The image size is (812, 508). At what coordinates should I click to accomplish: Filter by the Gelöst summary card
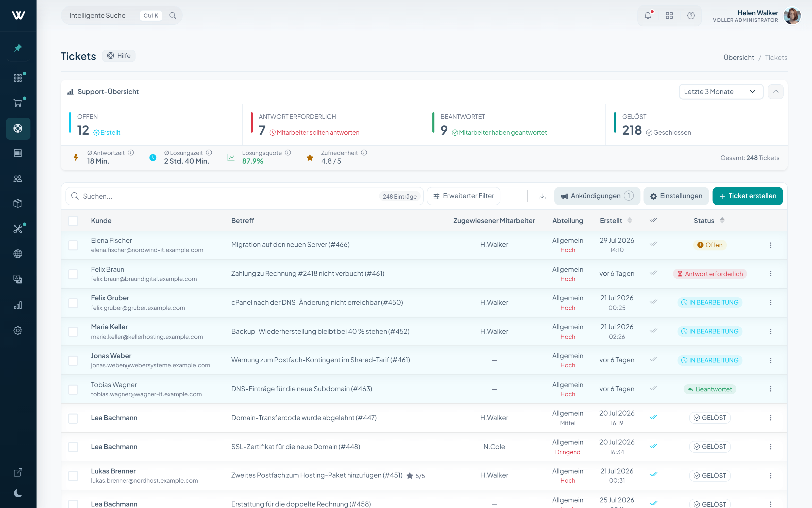point(697,124)
